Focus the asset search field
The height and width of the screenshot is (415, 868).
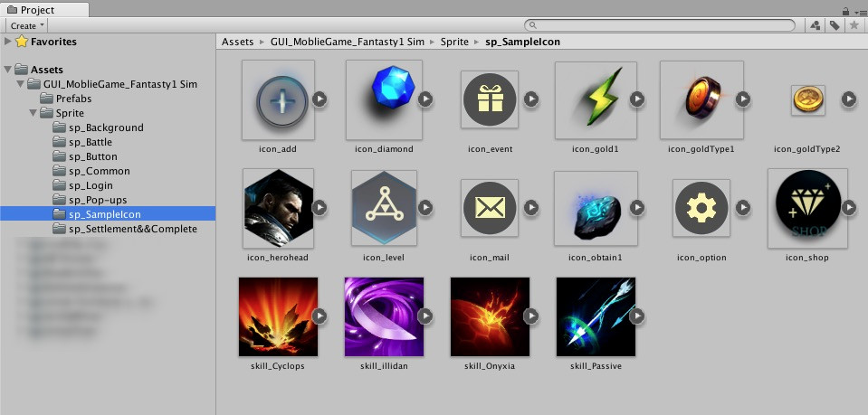tap(659, 25)
